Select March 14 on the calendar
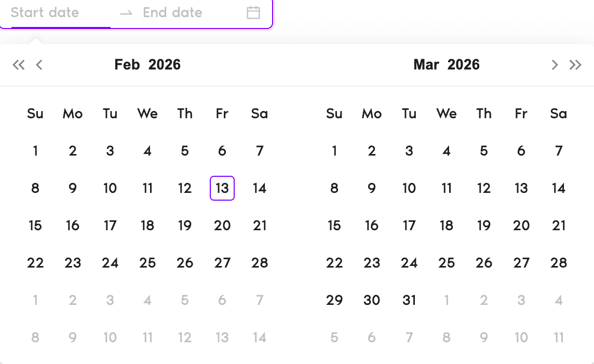 [558, 188]
